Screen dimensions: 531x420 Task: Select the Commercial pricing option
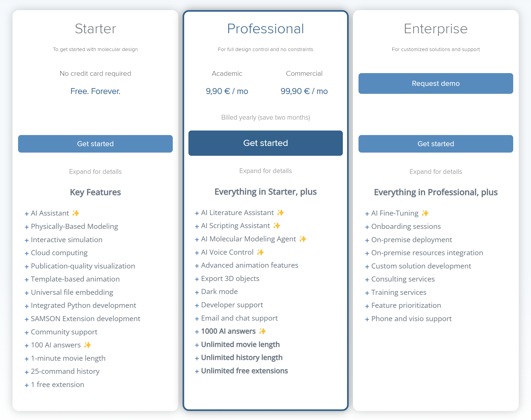[304, 74]
